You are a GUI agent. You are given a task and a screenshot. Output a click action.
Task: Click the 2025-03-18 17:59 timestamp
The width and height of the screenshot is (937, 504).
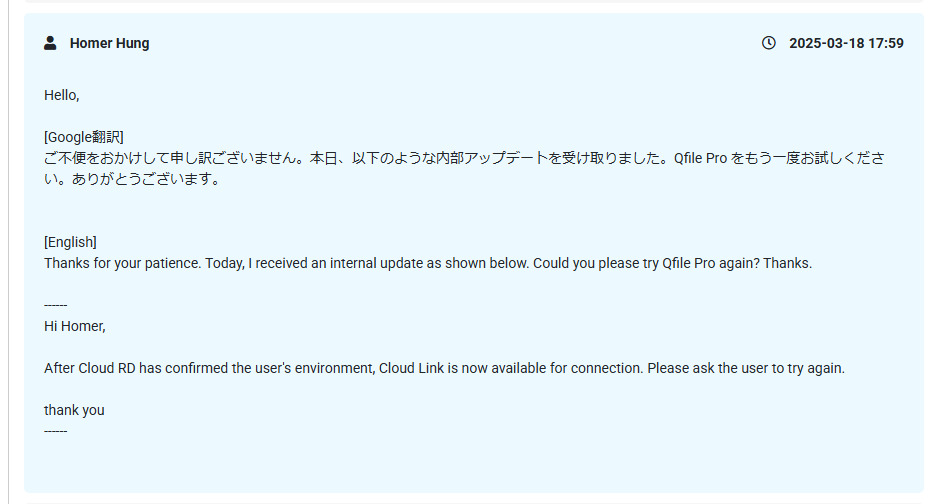coord(846,43)
